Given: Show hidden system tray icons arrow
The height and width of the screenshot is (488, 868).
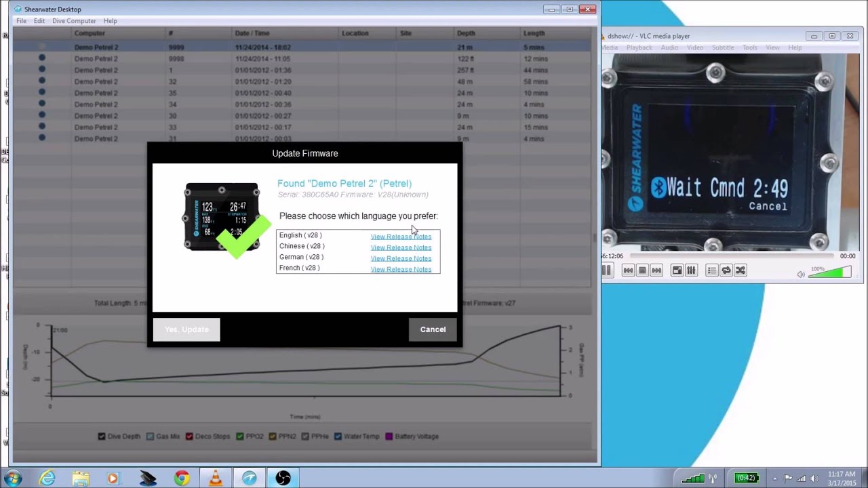Looking at the screenshot, I should pyautogui.click(x=775, y=478).
